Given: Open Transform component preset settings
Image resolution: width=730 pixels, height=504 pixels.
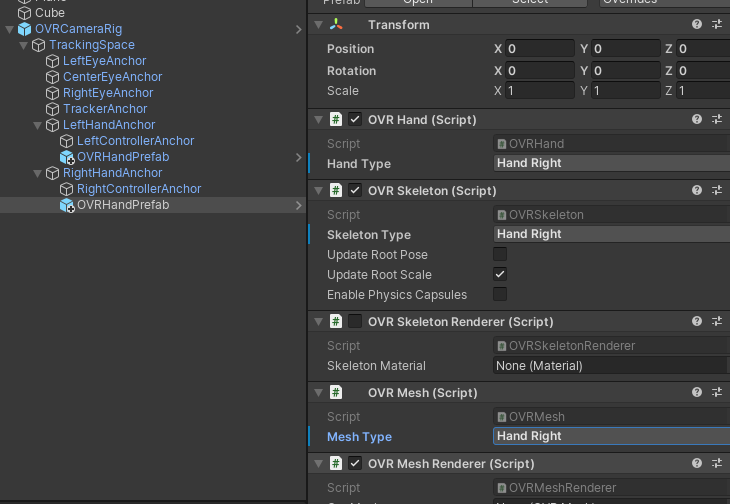Looking at the screenshot, I should pyautogui.click(x=717, y=24).
